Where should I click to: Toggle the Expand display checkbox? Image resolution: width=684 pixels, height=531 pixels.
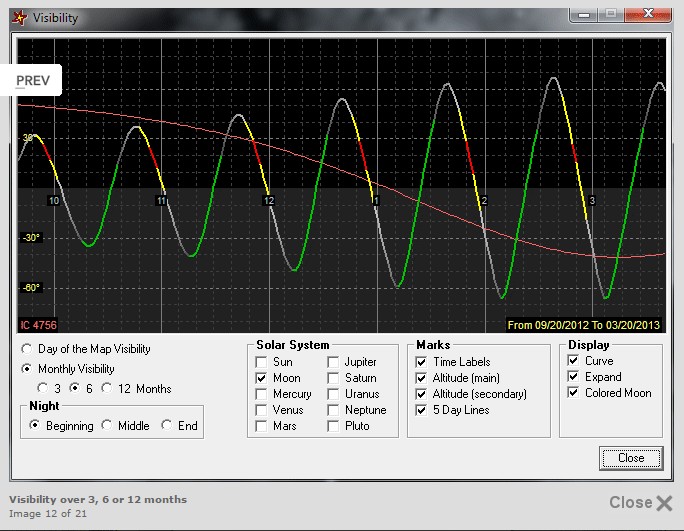coord(574,376)
